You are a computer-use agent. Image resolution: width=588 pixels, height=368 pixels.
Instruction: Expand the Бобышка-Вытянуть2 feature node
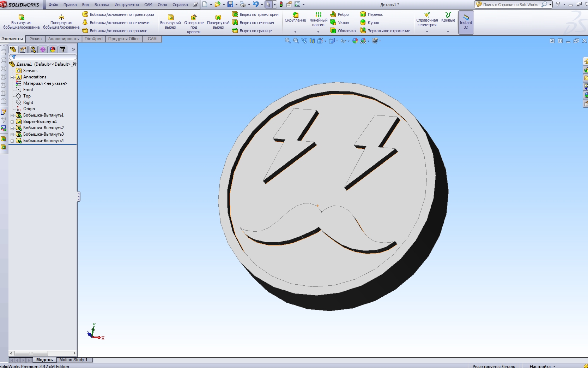coord(12,128)
